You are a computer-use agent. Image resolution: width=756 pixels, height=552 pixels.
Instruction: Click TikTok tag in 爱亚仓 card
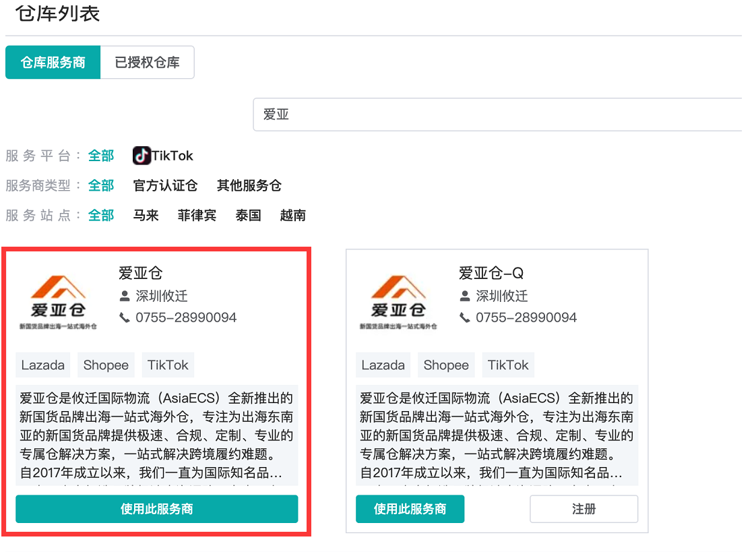pos(168,365)
